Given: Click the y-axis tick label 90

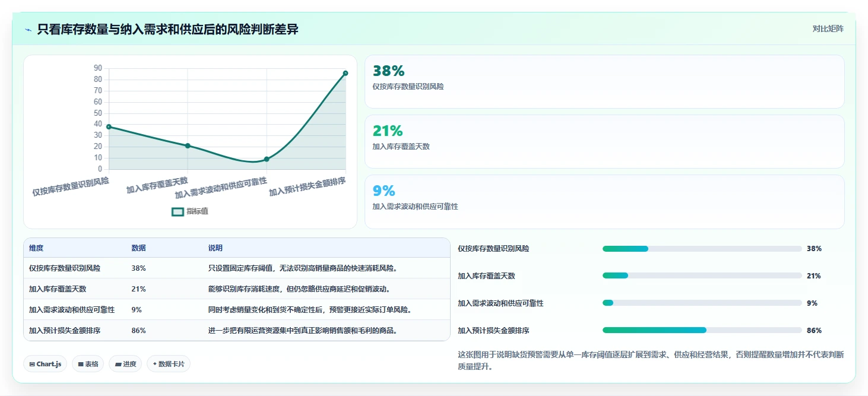Looking at the screenshot, I should 98,68.
